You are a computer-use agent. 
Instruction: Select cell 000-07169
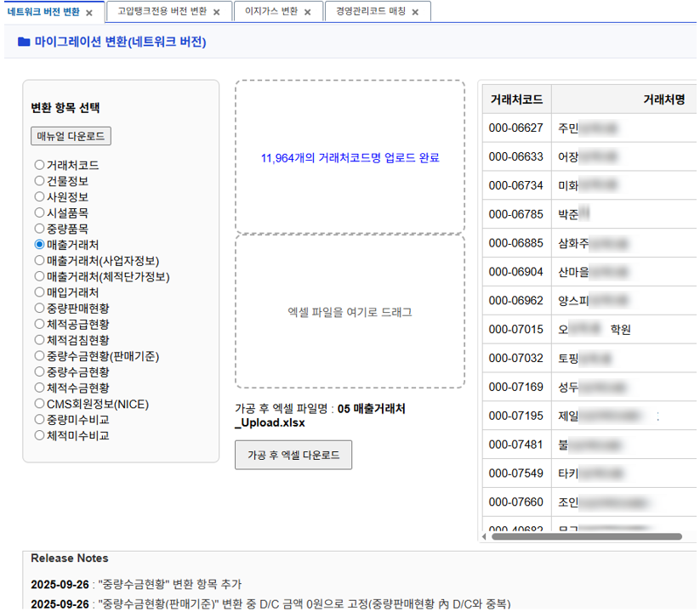coord(516,387)
